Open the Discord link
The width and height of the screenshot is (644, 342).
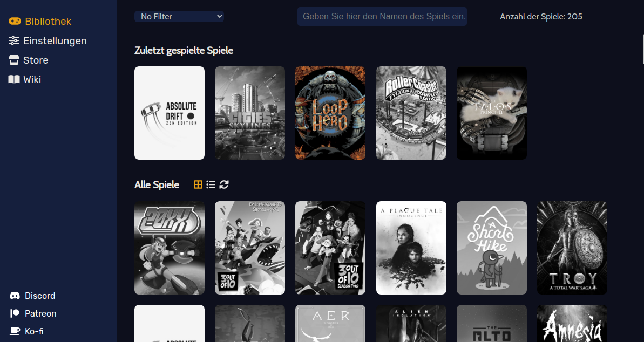coord(40,296)
